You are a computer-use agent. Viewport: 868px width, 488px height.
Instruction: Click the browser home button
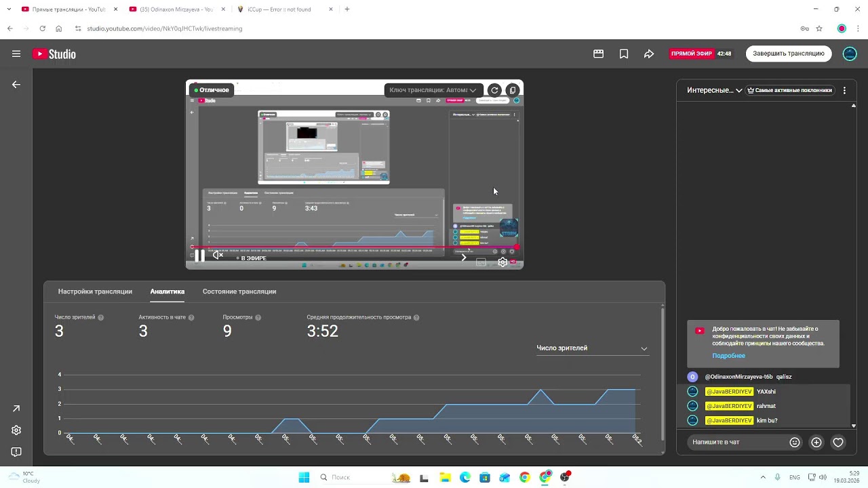click(59, 28)
